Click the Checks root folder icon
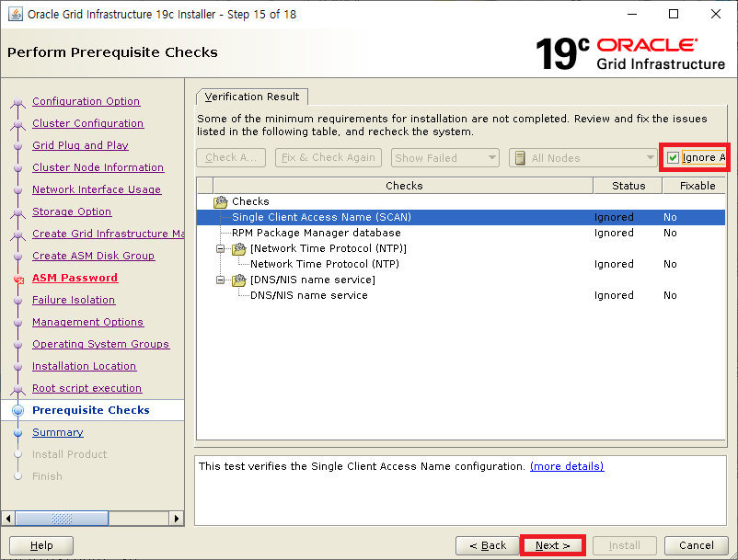 (x=220, y=201)
